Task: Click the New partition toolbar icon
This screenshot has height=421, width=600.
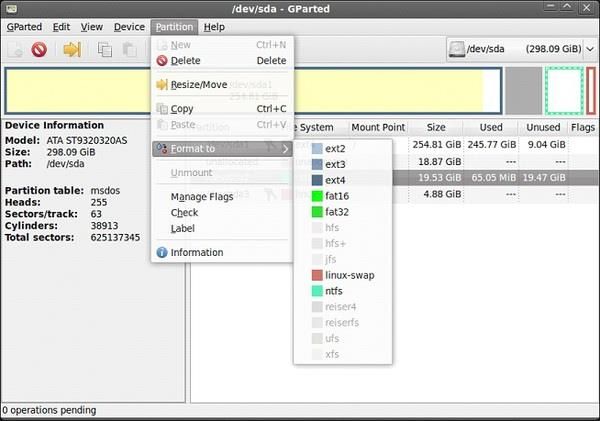Action: coord(15,49)
